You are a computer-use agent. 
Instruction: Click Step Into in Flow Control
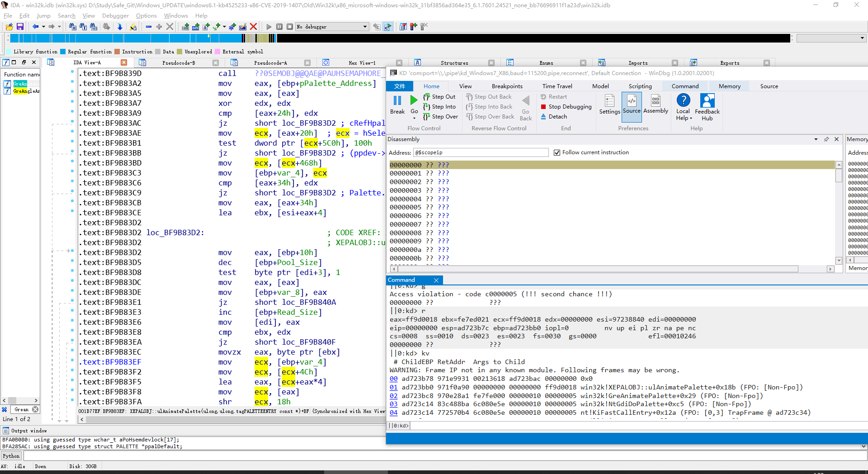pyautogui.click(x=443, y=107)
